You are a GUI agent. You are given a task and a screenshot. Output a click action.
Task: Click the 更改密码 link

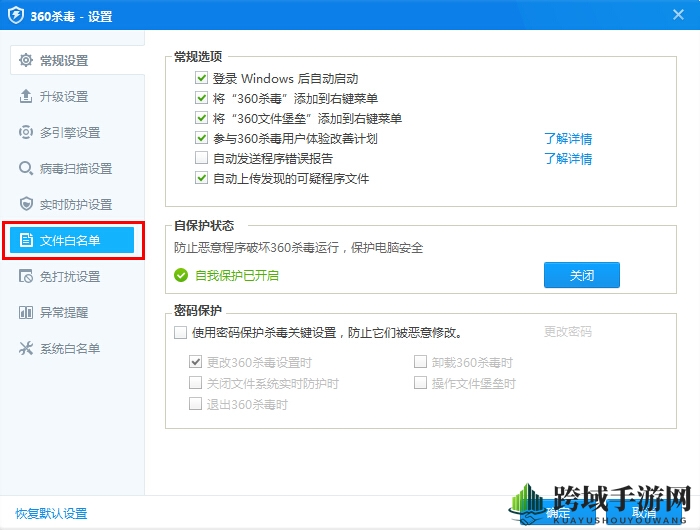568,332
